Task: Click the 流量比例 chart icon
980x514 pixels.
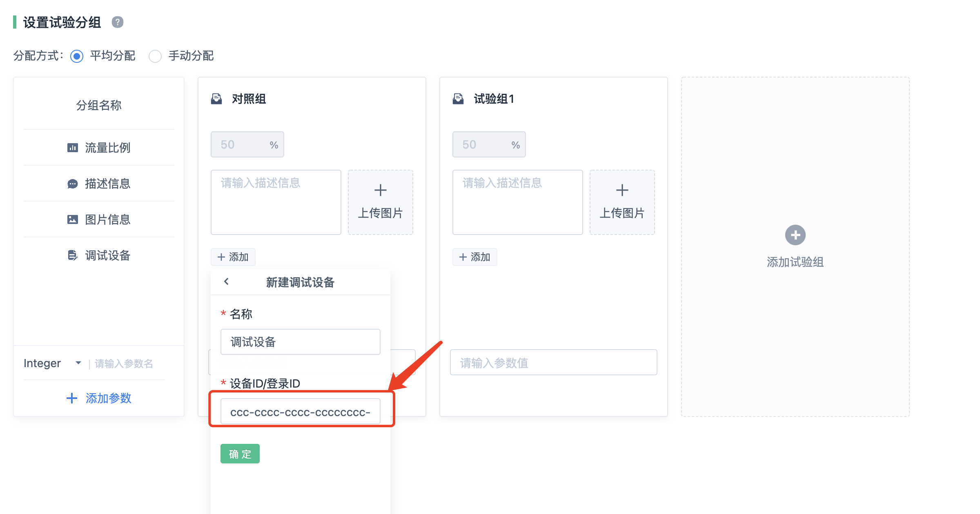Action: coord(73,148)
